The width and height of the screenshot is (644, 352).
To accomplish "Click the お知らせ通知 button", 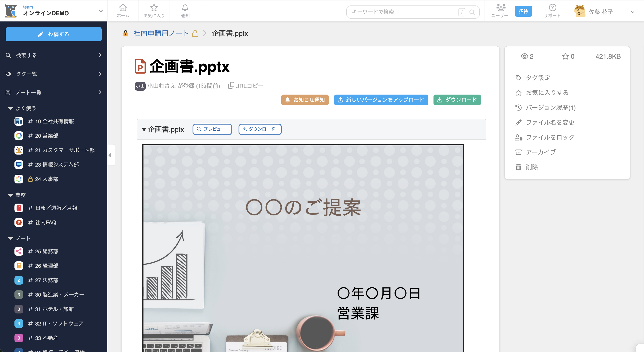I will coord(305,100).
